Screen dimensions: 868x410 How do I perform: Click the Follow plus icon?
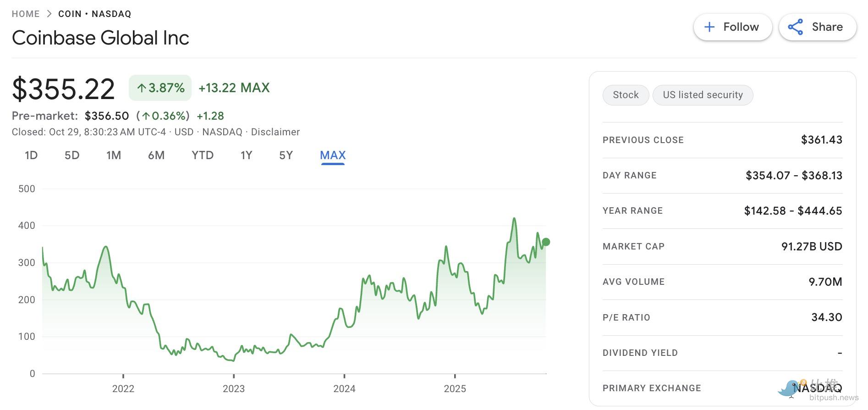click(709, 27)
